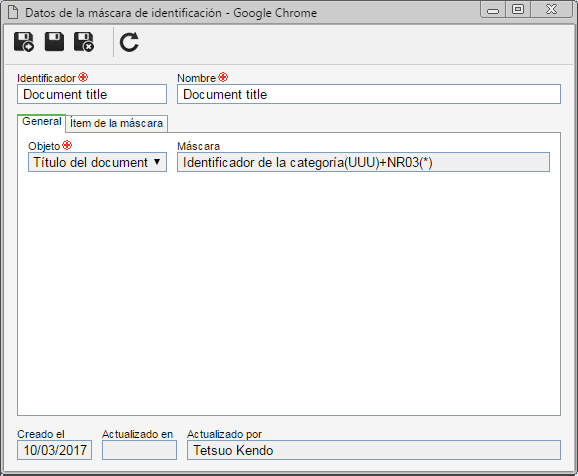Open the Ítem de la máscara tab
Viewport: 578px width, 476px height.
(116, 124)
